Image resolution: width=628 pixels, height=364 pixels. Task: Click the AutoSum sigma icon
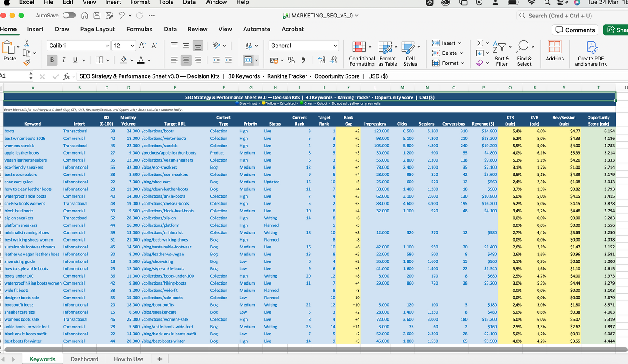coord(480,43)
